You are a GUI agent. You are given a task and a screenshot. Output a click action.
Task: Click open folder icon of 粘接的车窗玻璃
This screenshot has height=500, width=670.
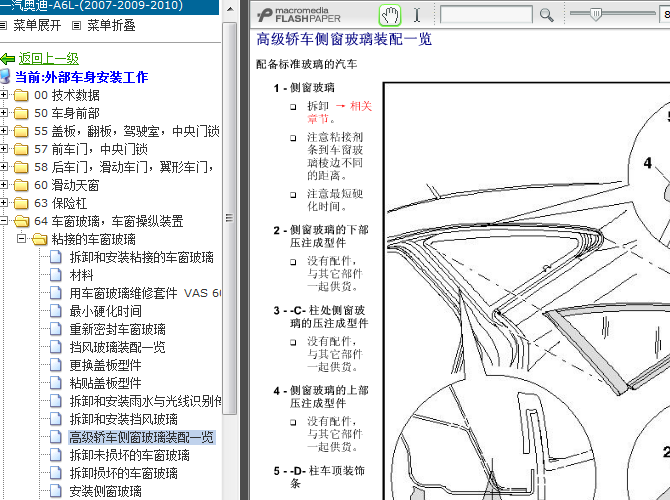pyautogui.click(x=40, y=239)
